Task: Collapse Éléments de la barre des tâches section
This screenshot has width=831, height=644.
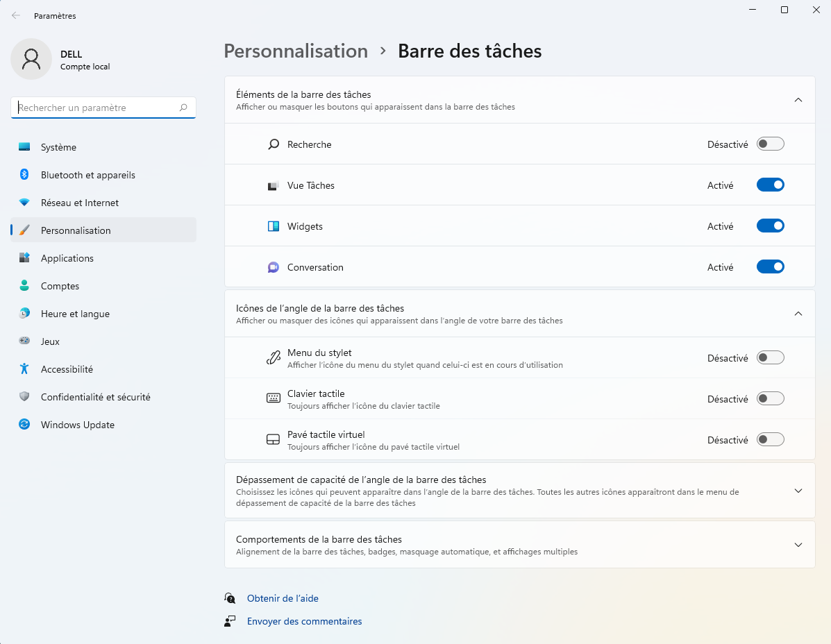Action: (798, 100)
